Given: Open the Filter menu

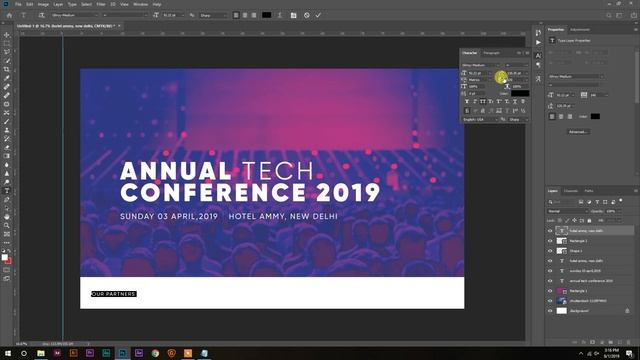Looking at the screenshot, I should [101, 4].
